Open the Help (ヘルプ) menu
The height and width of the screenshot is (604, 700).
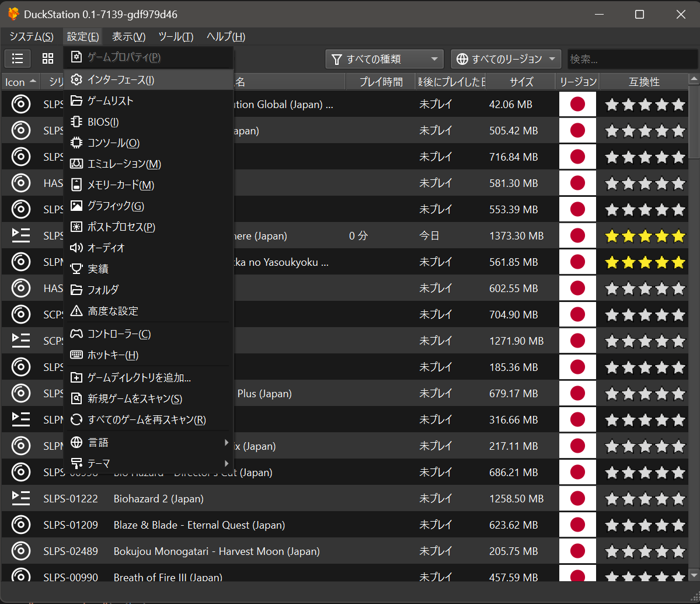(x=226, y=37)
